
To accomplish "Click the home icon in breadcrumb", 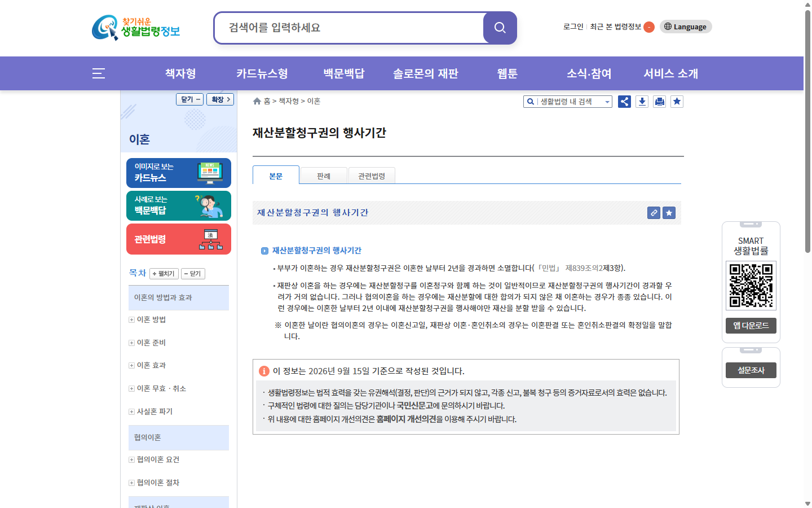I will 257,101.
